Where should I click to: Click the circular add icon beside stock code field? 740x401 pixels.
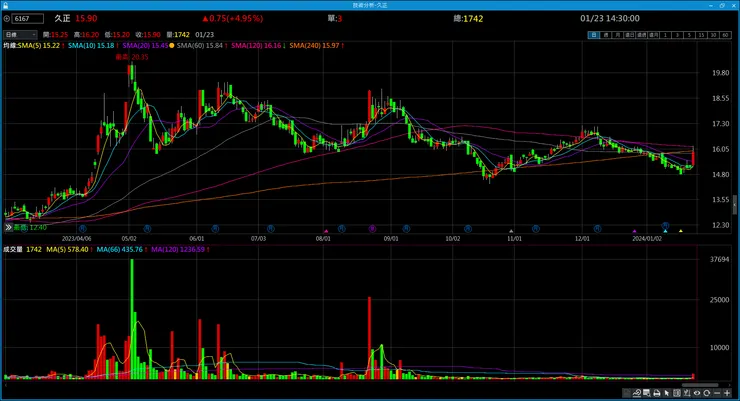tap(6, 18)
